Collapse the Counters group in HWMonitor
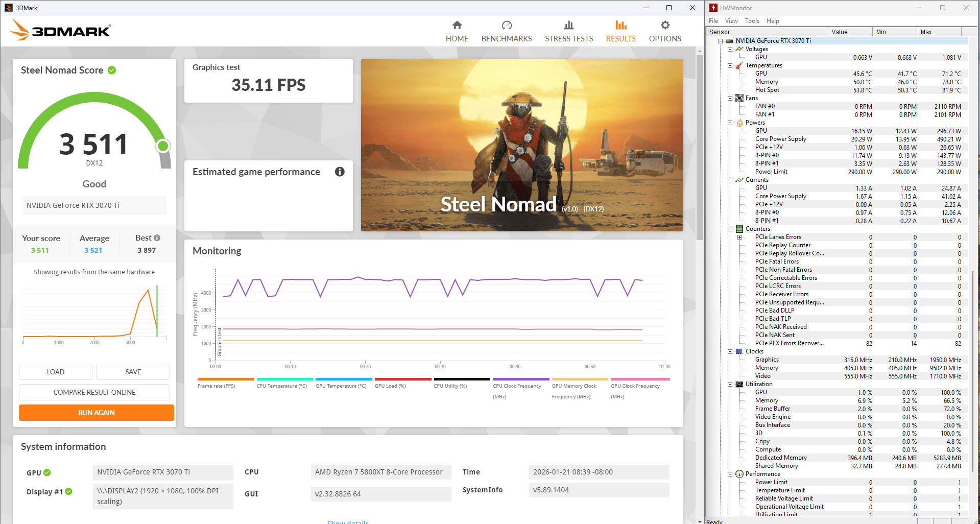Image resolution: width=980 pixels, height=524 pixels. (730, 229)
